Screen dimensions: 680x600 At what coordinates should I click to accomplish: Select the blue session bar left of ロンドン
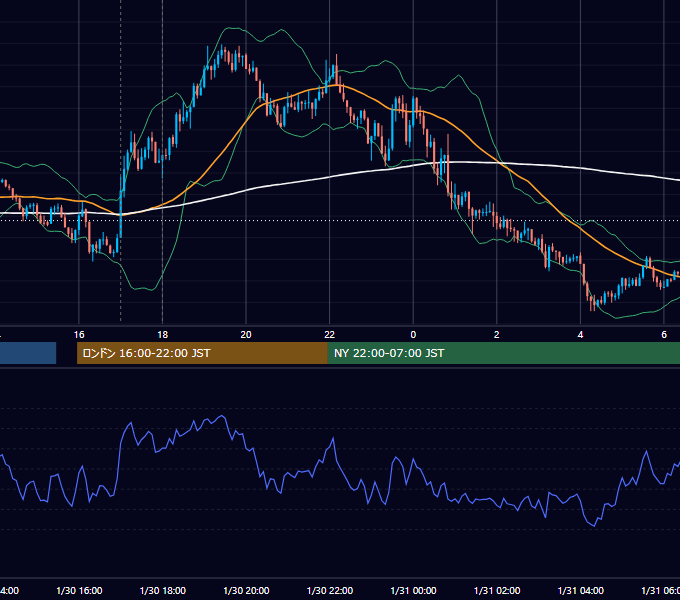[x=28, y=353]
